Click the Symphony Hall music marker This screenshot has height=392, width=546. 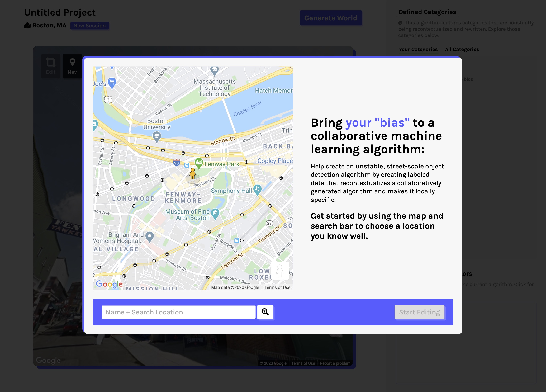pyautogui.click(x=257, y=190)
